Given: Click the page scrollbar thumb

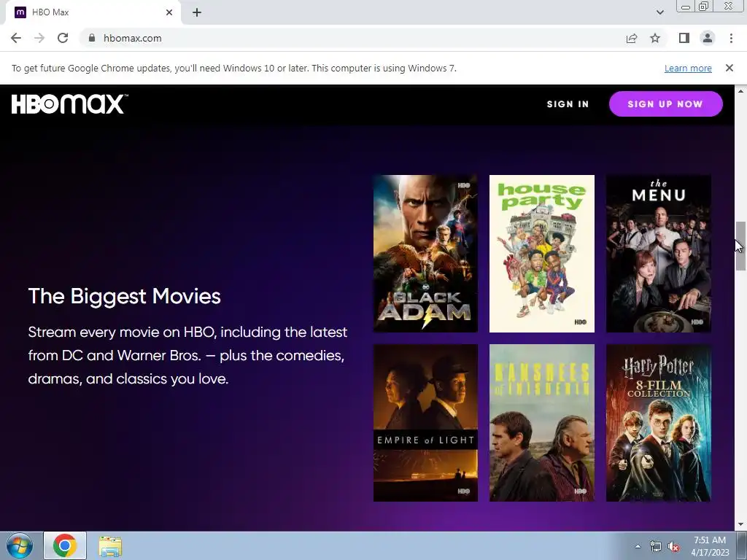Looking at the screenshot, I should coord(740,246).
